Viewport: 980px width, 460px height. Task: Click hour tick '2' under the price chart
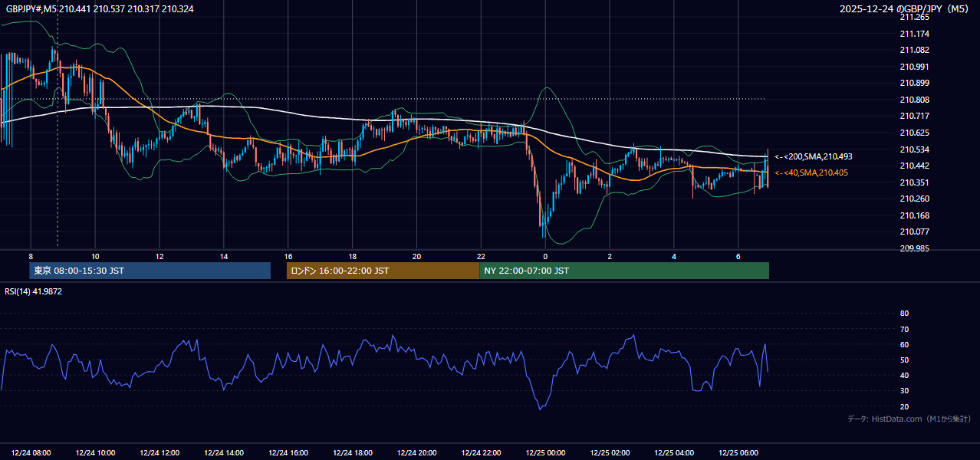tap(610, 256)
